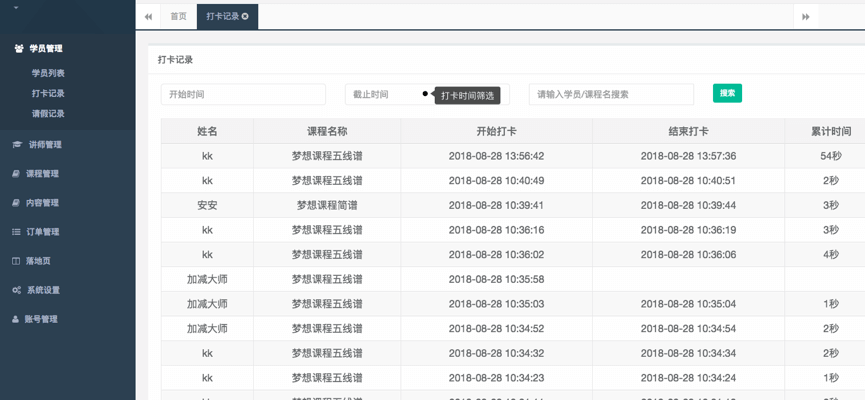Click the 落地页 columns icon
The image size is (865, 400).
(x=16, y=261)
